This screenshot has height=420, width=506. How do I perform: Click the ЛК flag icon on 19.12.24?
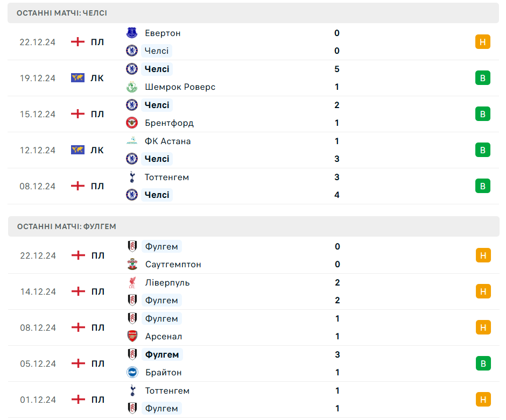click(x=78, y=78)
